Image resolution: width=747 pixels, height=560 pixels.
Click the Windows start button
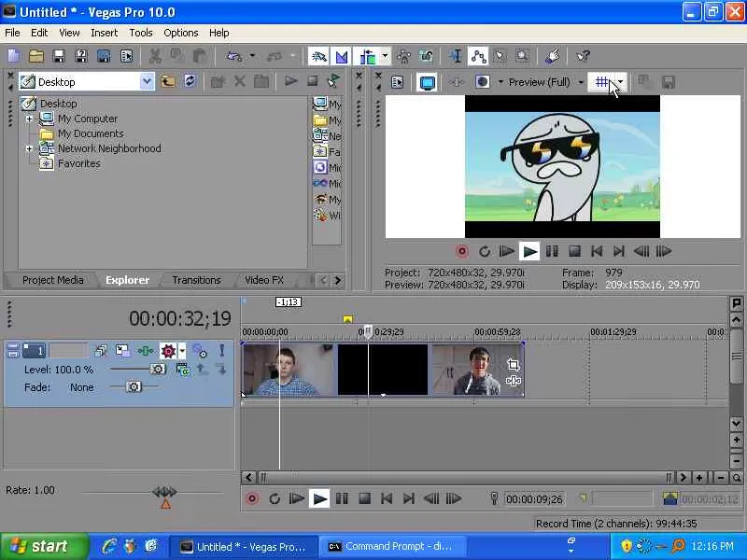pos(38,547)
